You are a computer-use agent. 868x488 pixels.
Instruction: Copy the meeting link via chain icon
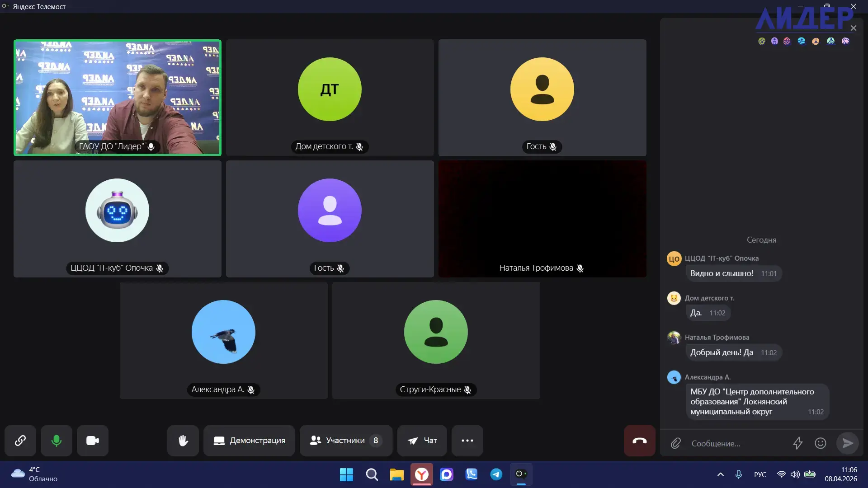[20, 441]
